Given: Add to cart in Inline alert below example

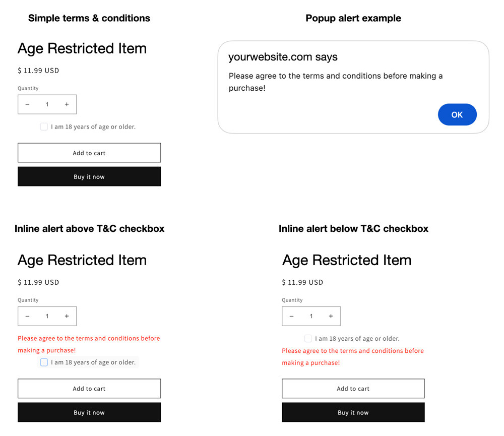Looking at the screenshot, I should coord(353,389).
